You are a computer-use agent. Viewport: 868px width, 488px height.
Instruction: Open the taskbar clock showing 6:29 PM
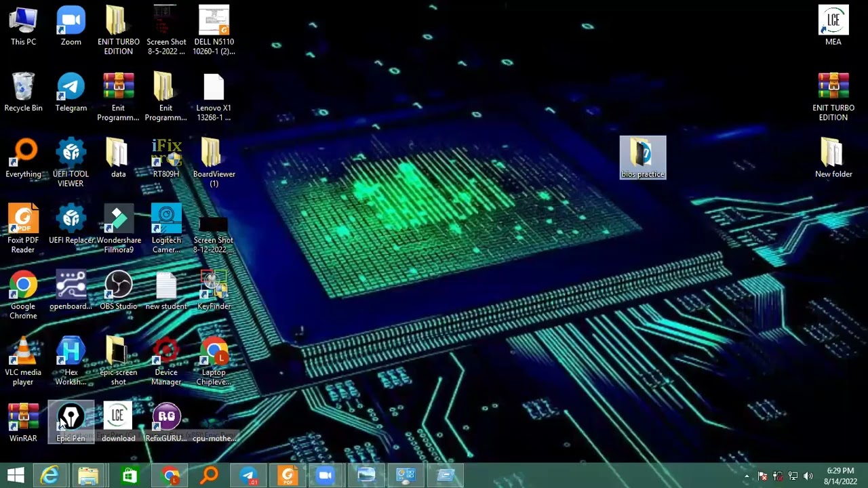tap(840, 476)
